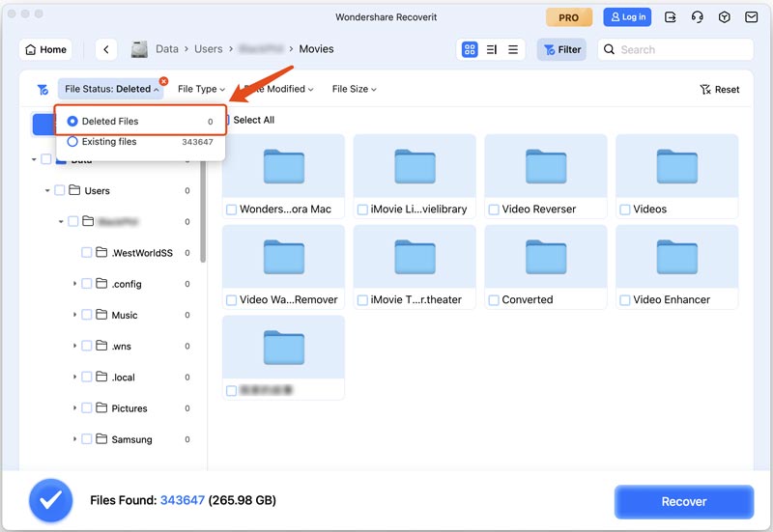The width and height of the screenshot is (773, 532).
Task: Check the Videos folder checkbox
Action: click(624, 210)
